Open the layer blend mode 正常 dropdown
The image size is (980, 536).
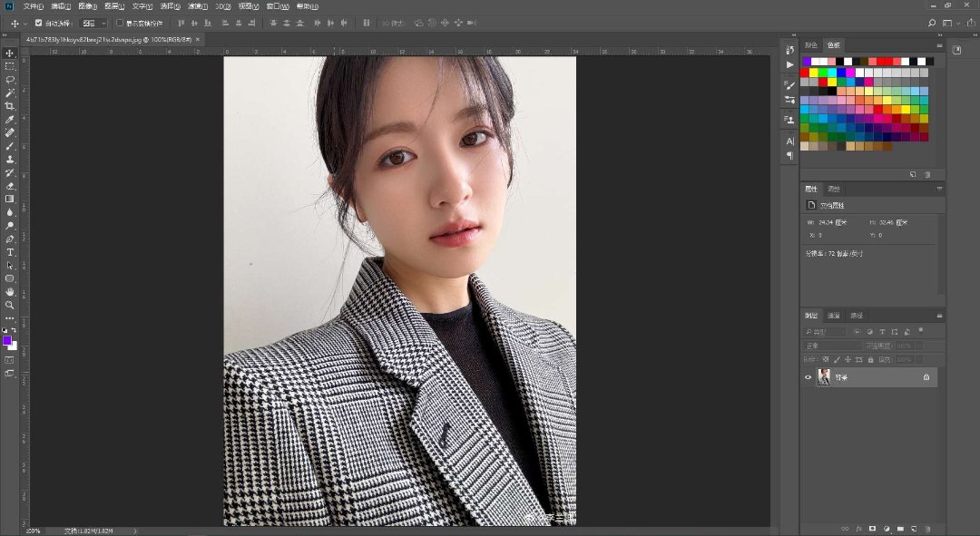(x=832, y=346)
